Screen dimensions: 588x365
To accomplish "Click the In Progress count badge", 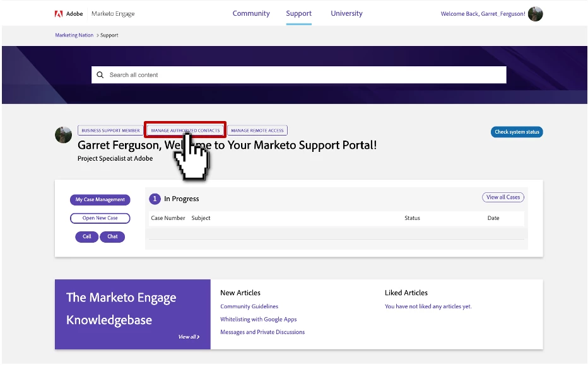I will pyautogui.click(x=155, y=199).
